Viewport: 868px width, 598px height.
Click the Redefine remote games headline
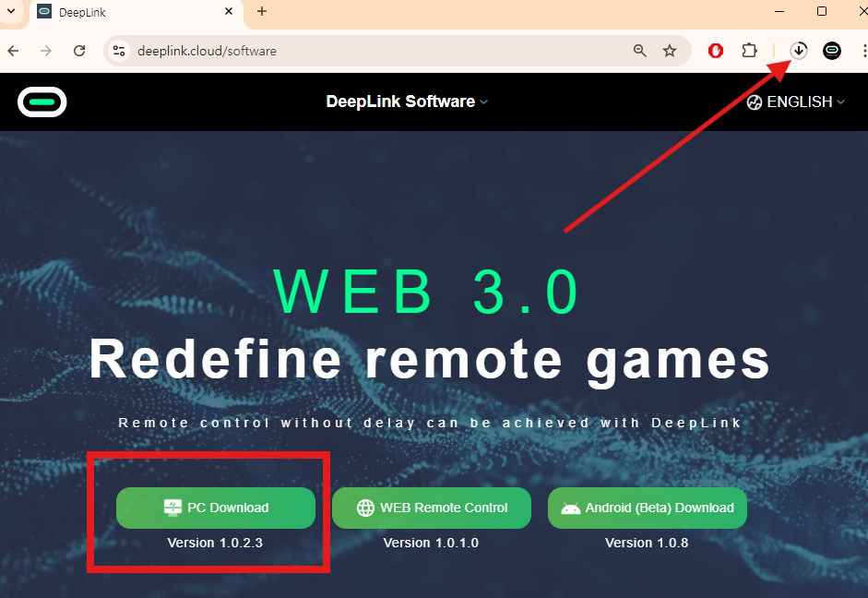430,362
